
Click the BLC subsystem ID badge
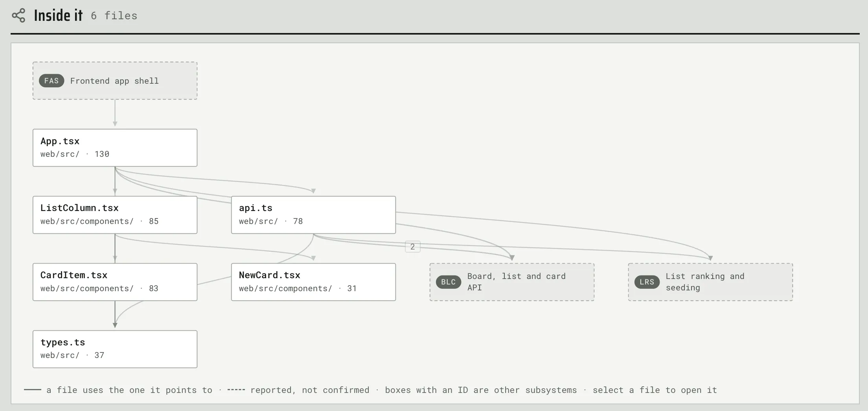pos(449,282)
